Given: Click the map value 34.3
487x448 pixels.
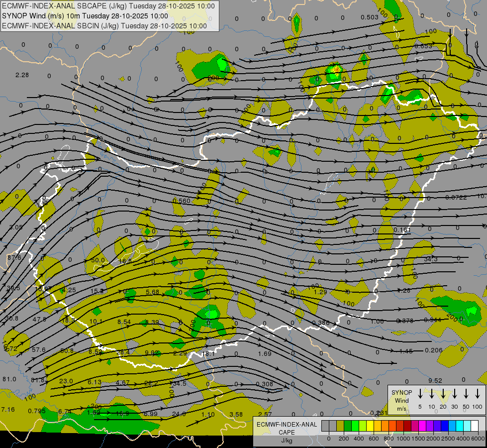Looking at the screenshot, I should tap(431, 259).
